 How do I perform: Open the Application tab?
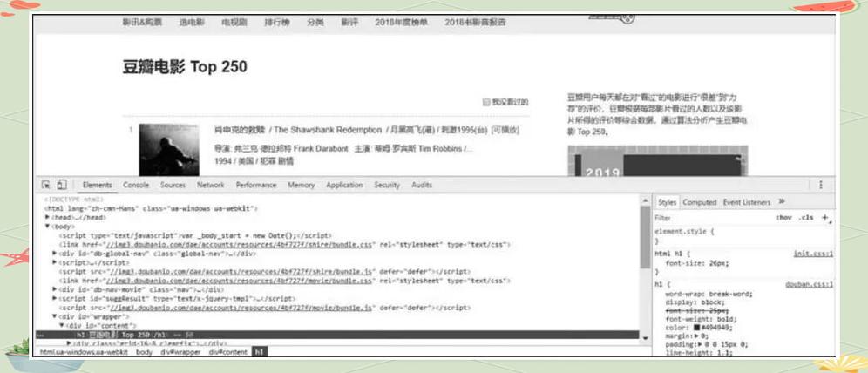[x=344, y=185]
